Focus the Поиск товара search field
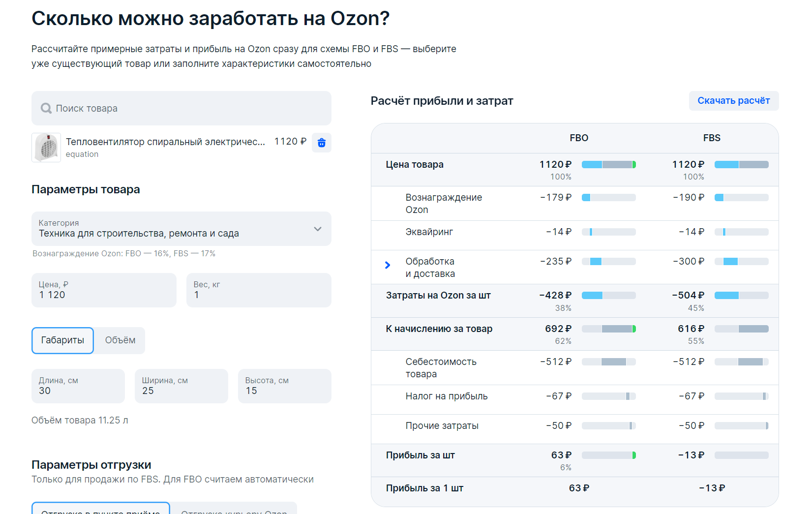 click(x=187, y=108)
